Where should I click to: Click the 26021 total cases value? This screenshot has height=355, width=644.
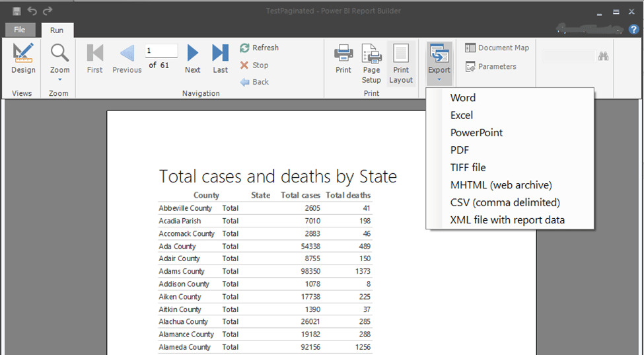(310, 322)
